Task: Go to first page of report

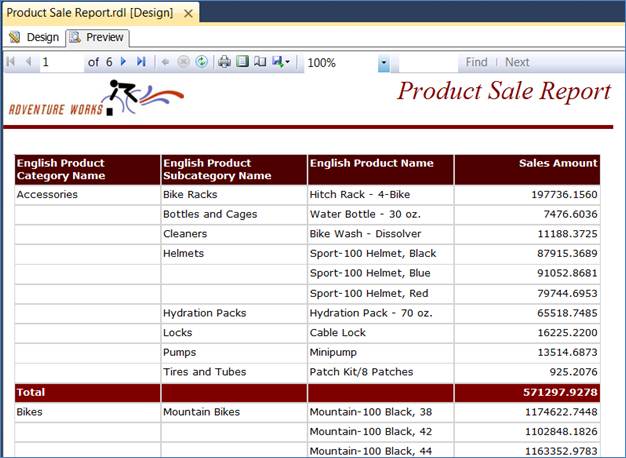Action: coord(11,62)
